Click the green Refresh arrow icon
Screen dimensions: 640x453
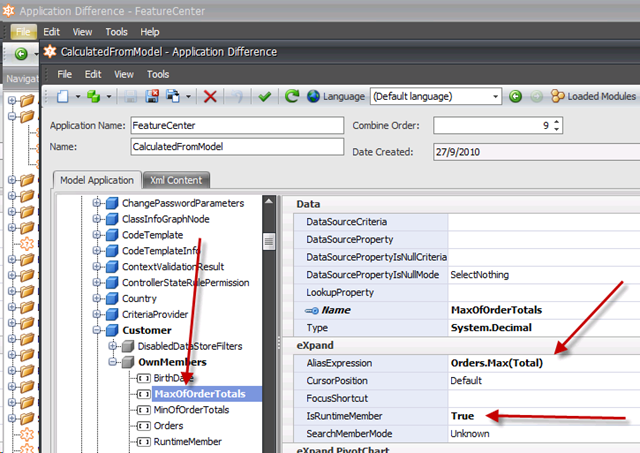pos(292,96)
